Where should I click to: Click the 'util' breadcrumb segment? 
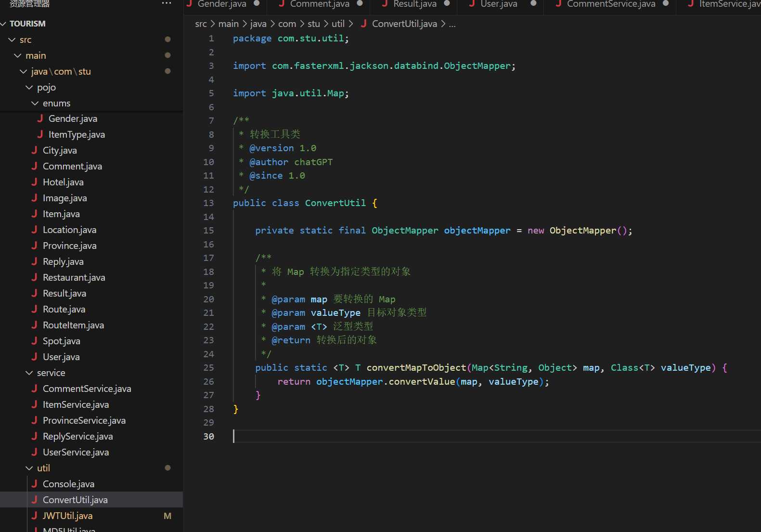point(338,24)
